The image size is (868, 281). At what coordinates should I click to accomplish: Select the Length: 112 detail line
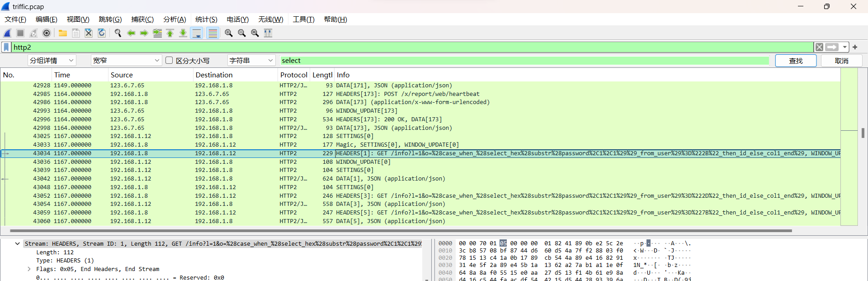click(55, 252)
